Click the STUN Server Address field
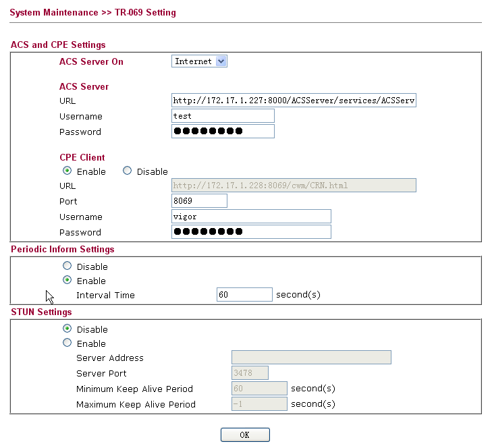Viewport: 490px width, 448px height. pyautogui.click(x=311, y=357)
